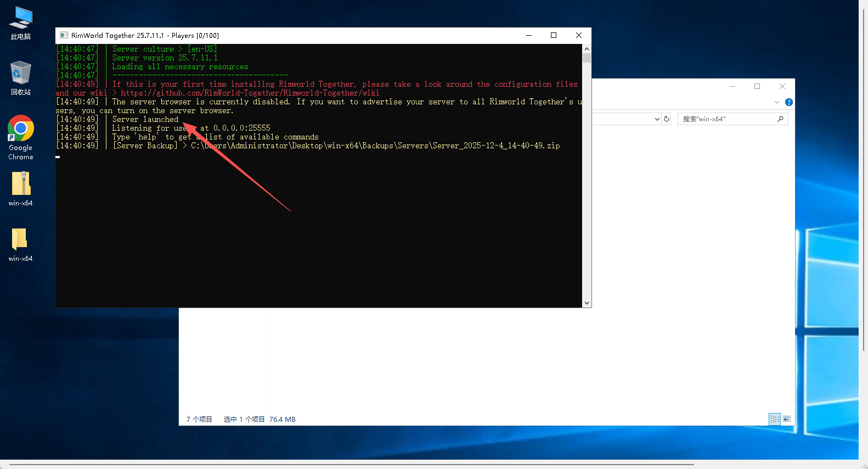This screenshot has height=469, width=868.
Task: Minimize the RimWorld Together console window
Action: click(529, 35)
